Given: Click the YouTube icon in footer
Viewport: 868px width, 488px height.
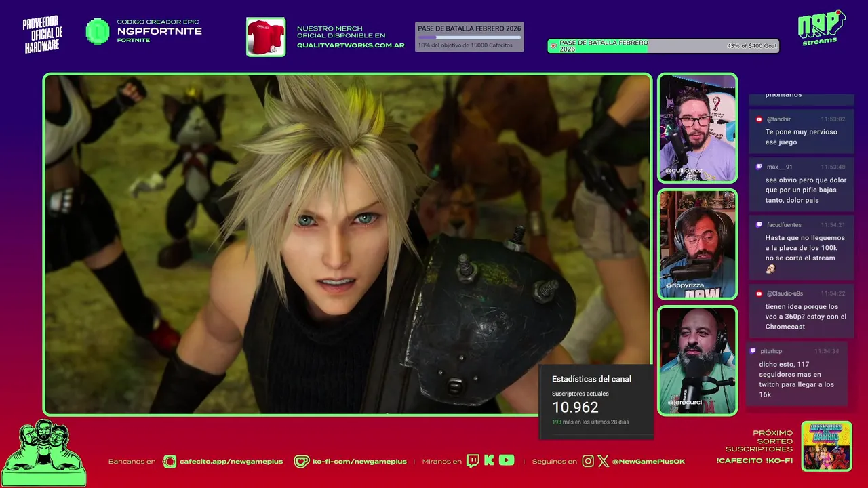Looking at the screenshot, I should [x=507, y=461].
